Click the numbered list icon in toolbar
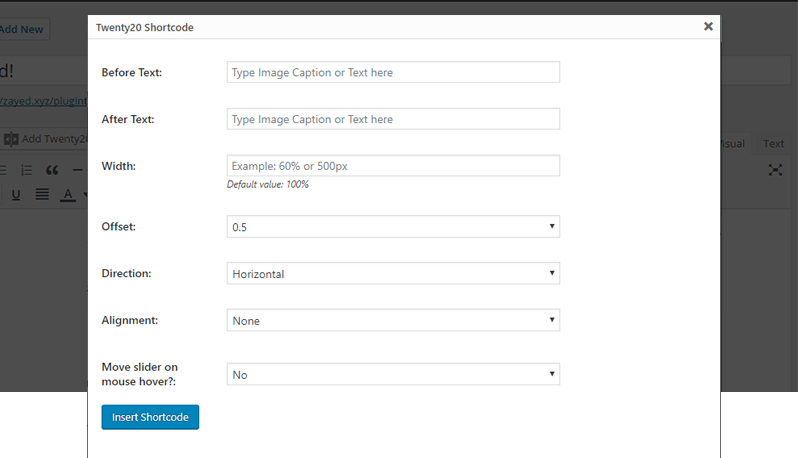The width and height of the screenshot is (798, 458). coord(26,170)
